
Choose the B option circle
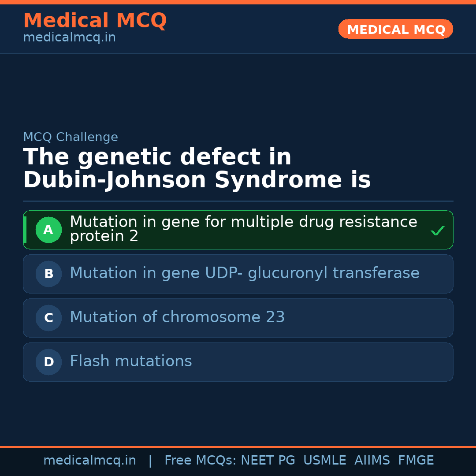(x=48, y=274)
